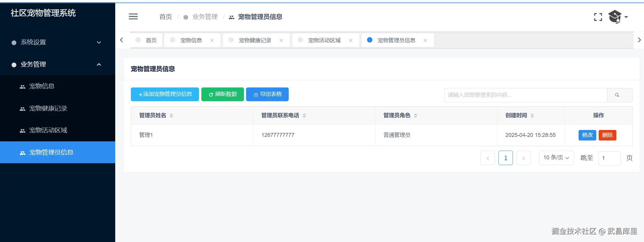Click the 宠物管理员信息 card heading
644x242 pixels.
153,69
